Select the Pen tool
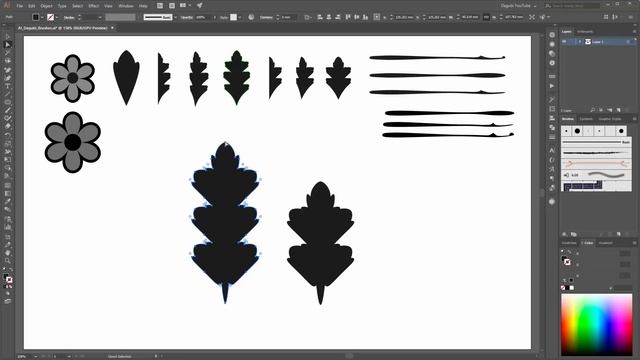Viewport: 640px width, 360px height. click(8, 70)
